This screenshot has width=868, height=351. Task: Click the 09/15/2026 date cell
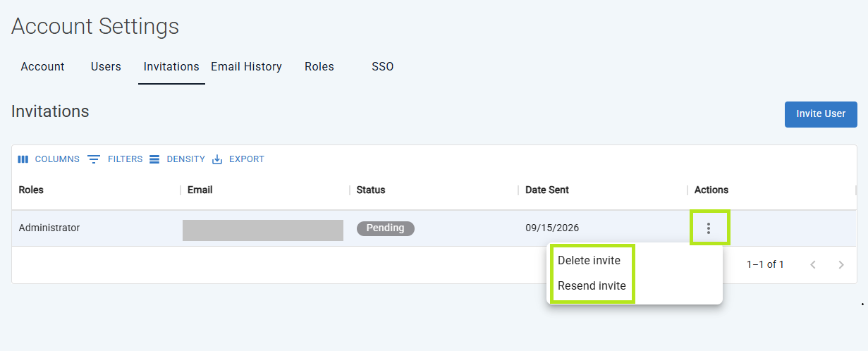tap(552, 228)
